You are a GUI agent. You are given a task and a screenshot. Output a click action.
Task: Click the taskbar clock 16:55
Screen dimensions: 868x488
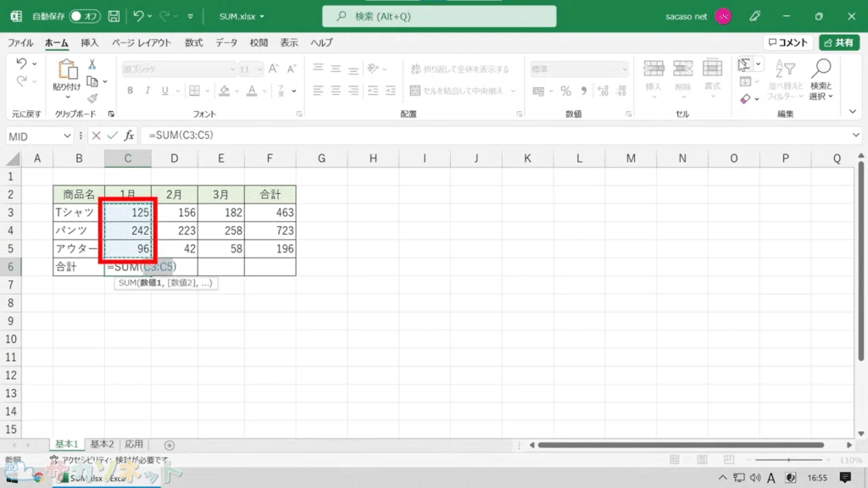pos(817,478)
